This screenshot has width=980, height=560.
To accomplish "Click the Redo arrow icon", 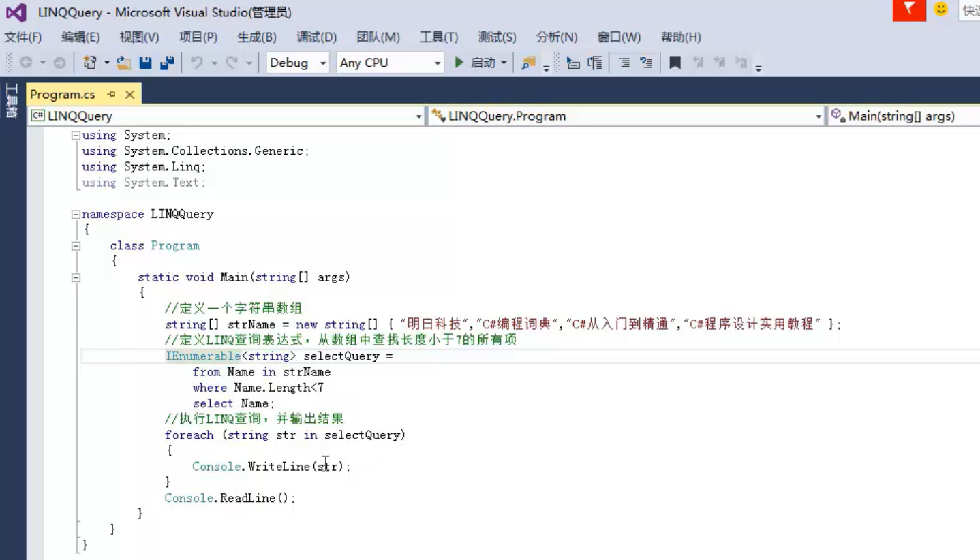I will pyautogui.click(x=232, y=63).
